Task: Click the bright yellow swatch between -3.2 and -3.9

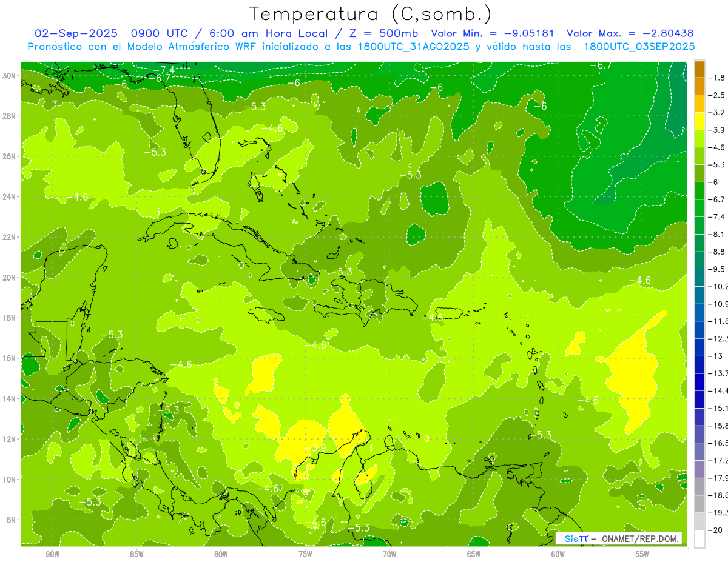Action: pyautogui.click(x=699, y=122)
